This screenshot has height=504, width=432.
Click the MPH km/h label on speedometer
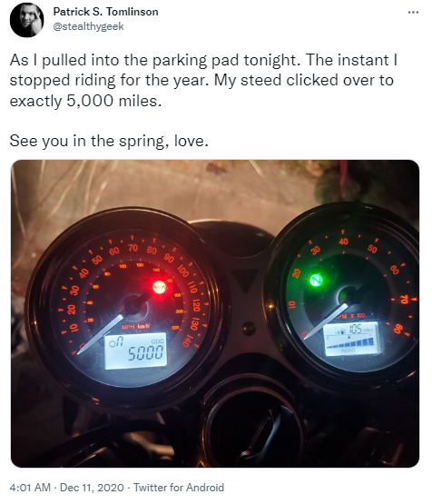(x=135, y=327)
